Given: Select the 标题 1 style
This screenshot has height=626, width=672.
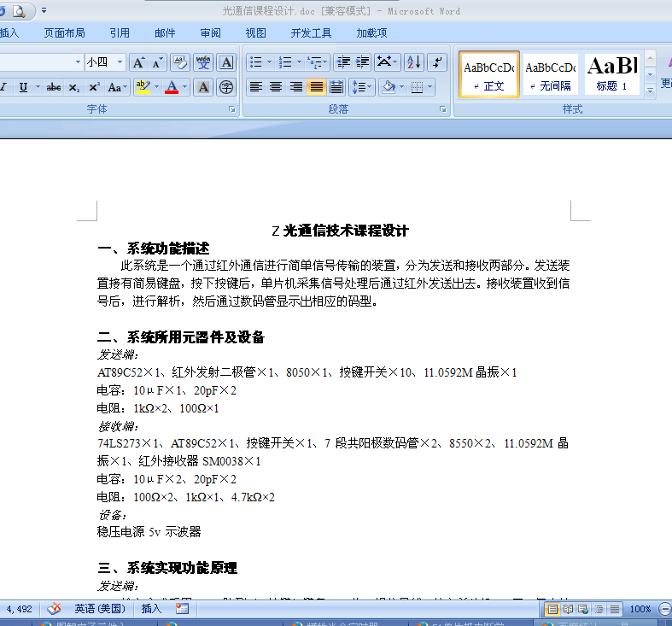Looking at the screenshot, I should click(x=612, y=74).
